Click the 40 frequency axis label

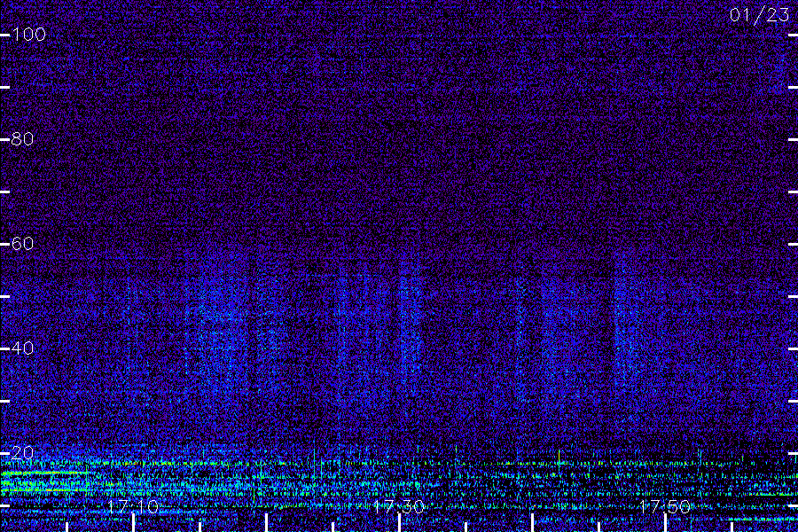(x=22, y=348)
